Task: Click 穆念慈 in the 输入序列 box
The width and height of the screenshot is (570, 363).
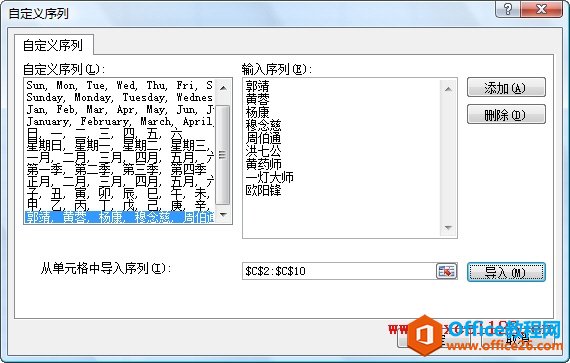Action: [263, 125]
